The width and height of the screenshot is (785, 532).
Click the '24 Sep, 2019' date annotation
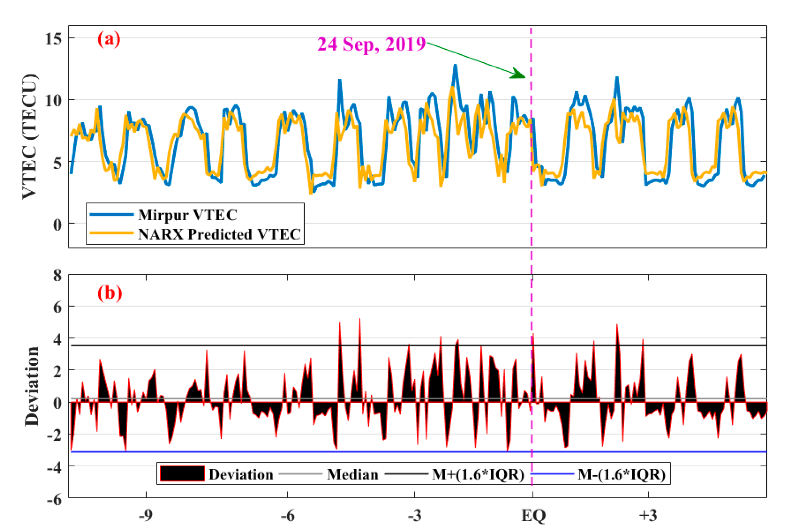[x=371, y=44]
